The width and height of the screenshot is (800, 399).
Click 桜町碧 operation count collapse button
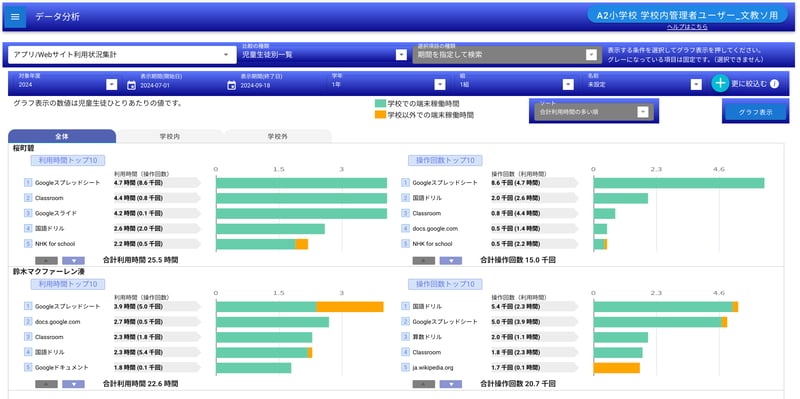tap(424, 260)
